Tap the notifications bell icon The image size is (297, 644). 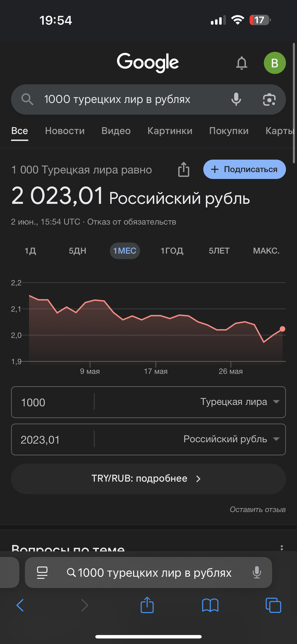(x=241, y=63)
